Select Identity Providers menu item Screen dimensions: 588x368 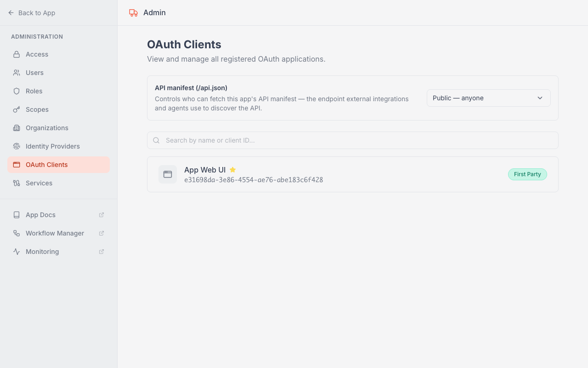click(58, 146)
